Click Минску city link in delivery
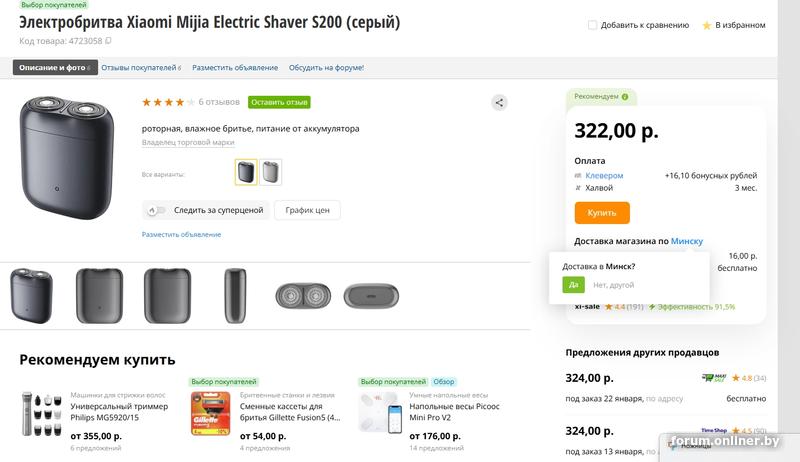Viewport: 800px width, 462px height. click(687, 241)
